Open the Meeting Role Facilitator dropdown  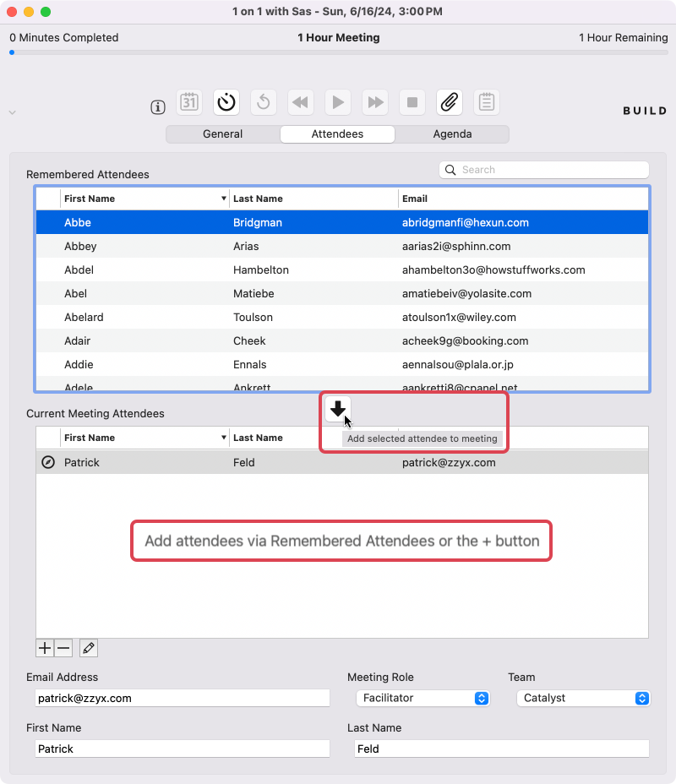422,698
